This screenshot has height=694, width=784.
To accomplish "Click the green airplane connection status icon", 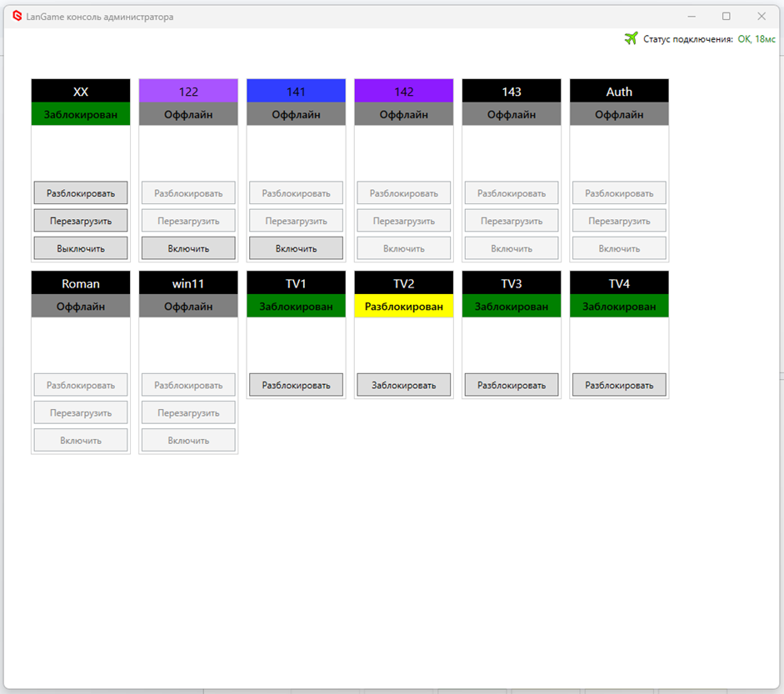I will (631, 38).
